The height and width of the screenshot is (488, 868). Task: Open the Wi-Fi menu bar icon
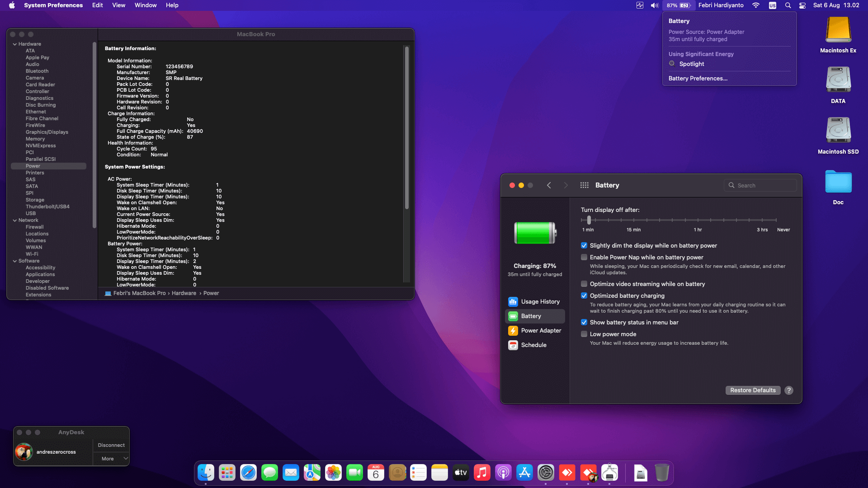(x=756, y=5)
